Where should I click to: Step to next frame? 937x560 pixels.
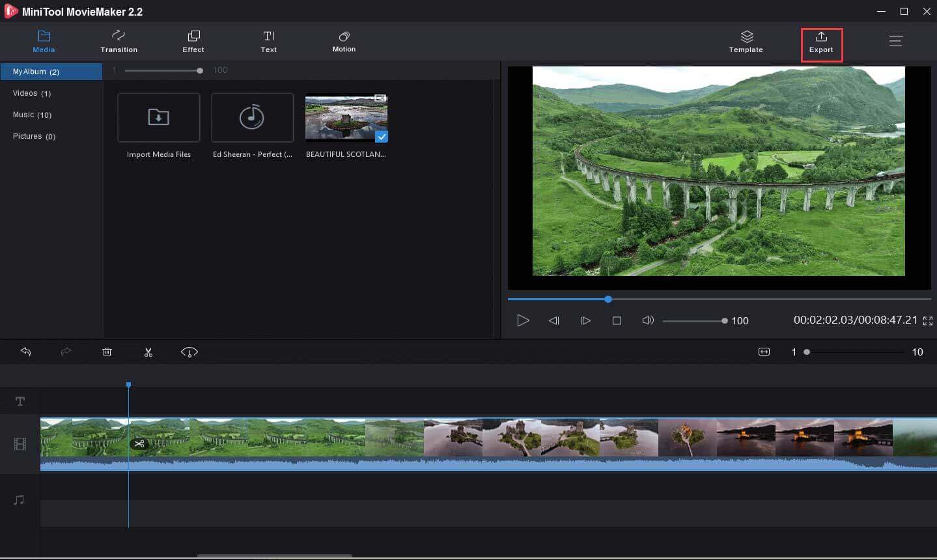pyautogui.click(x=585, y=320)
